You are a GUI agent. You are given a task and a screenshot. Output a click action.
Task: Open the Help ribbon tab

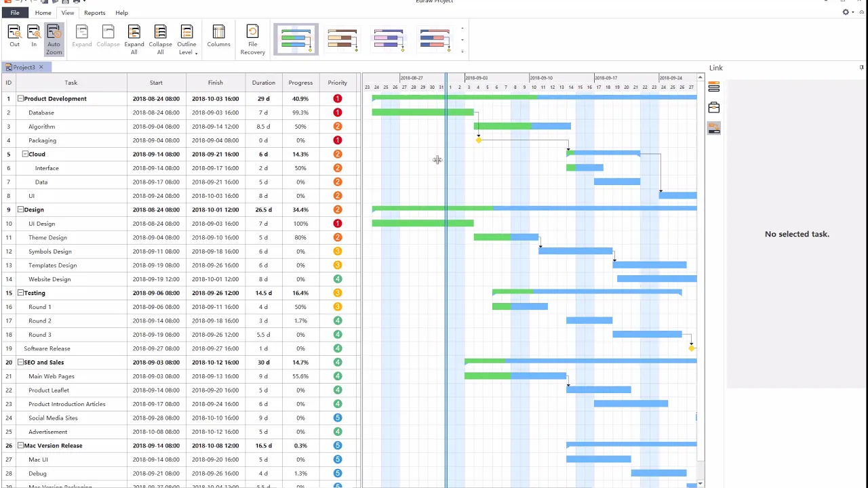coord(121,13)
